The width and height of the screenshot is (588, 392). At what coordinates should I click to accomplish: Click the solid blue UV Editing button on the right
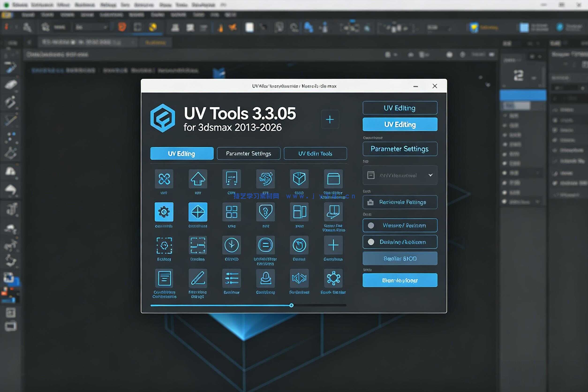point(400,124)
